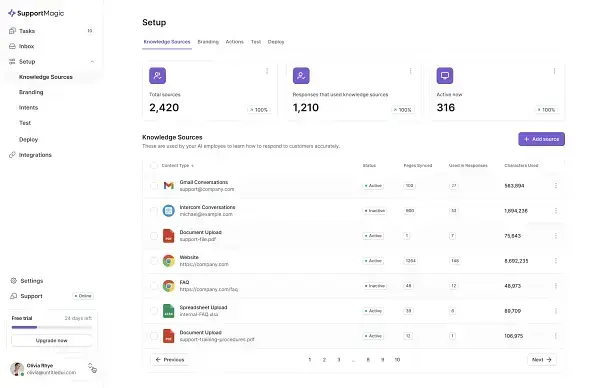Image resolution: width=600 pixels, height=388 pixels.
Task: Click the Gmail Conversations source icon
Action: pyautogui.click(x=169, y=186)
